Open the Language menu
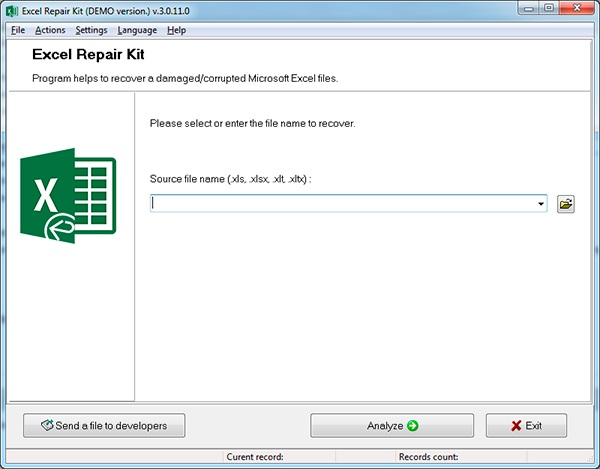This screenshot has width=600, height=469. 137,30
